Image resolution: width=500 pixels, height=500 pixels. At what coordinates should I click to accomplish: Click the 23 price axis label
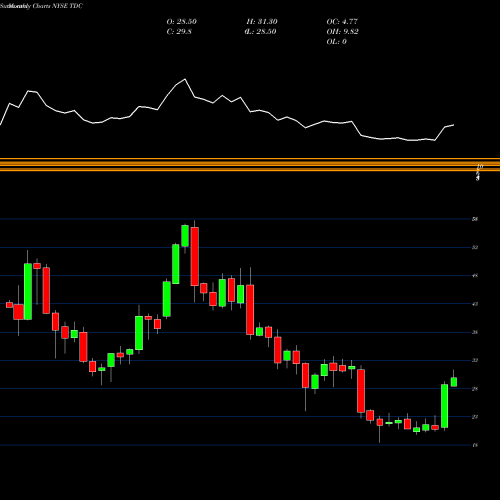475,417
